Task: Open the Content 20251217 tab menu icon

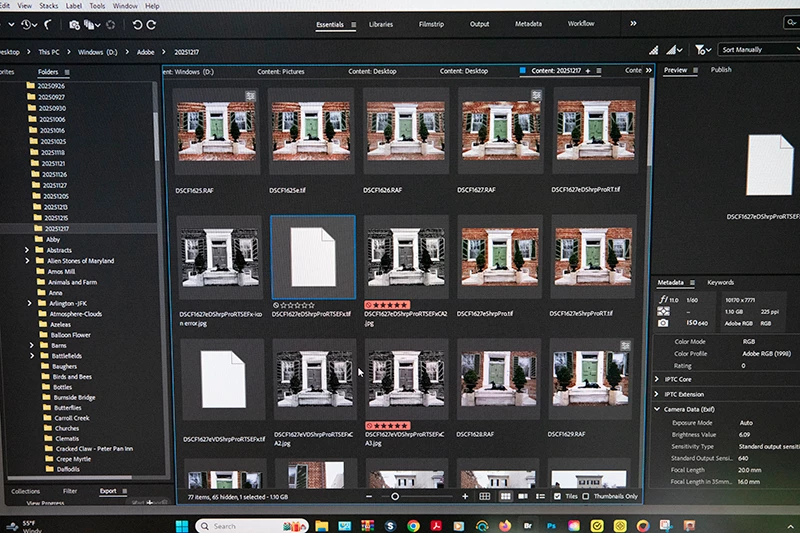Action: pos(599,71)
